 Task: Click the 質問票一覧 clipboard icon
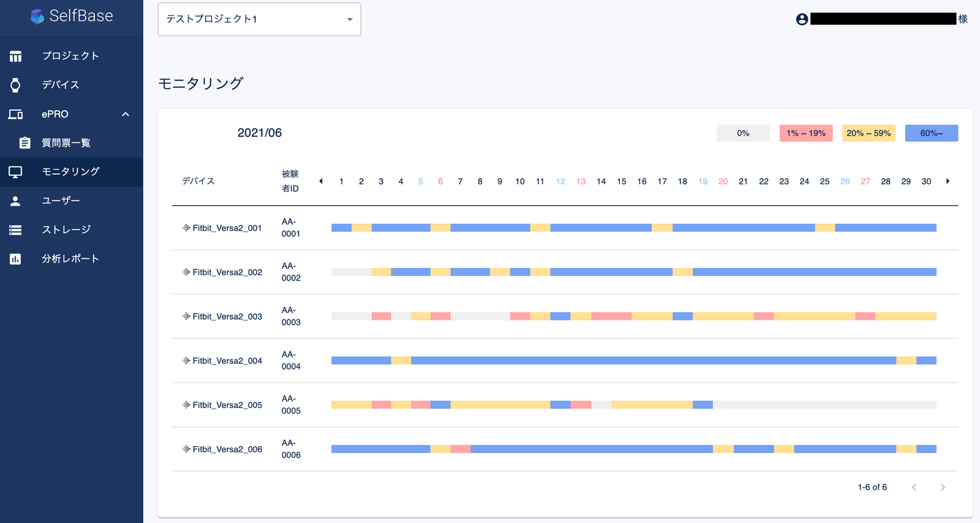point(25,143)
